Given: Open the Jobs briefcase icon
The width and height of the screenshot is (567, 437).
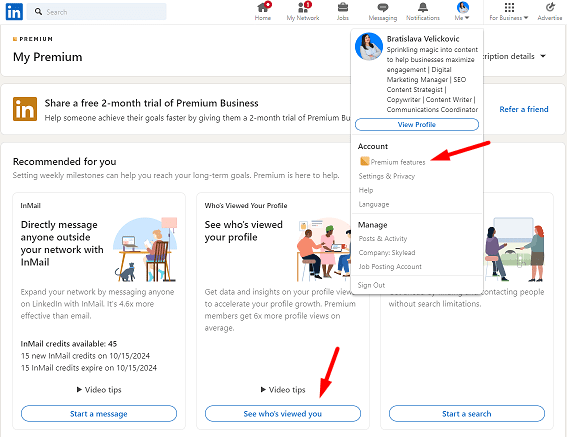Looking at the screenshot, I should coord(342,11).
